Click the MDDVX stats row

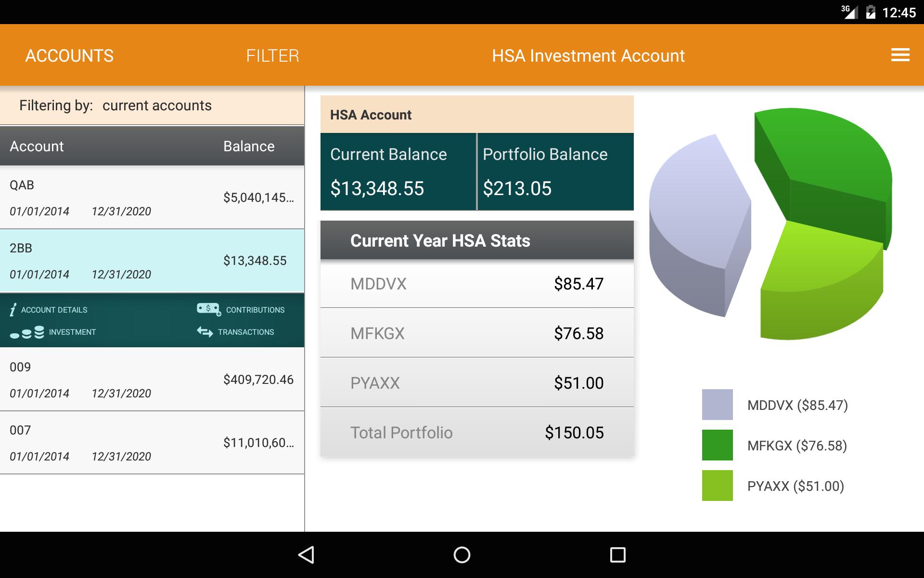[476, 284]
